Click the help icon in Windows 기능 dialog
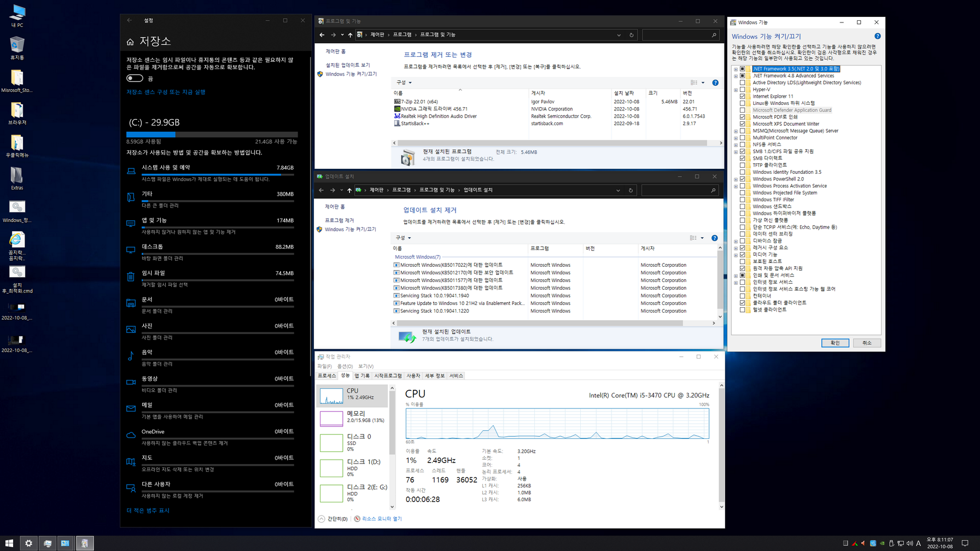Screen dimensions: 980x551 (877, 36)
